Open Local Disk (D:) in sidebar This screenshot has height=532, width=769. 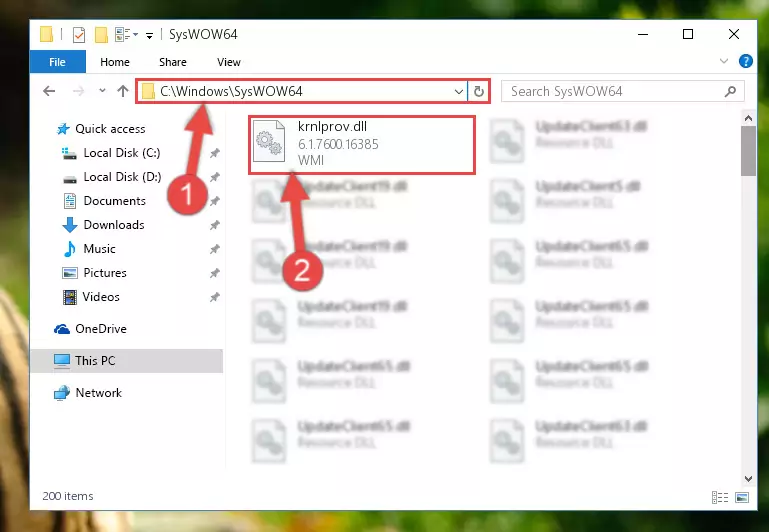122,177
